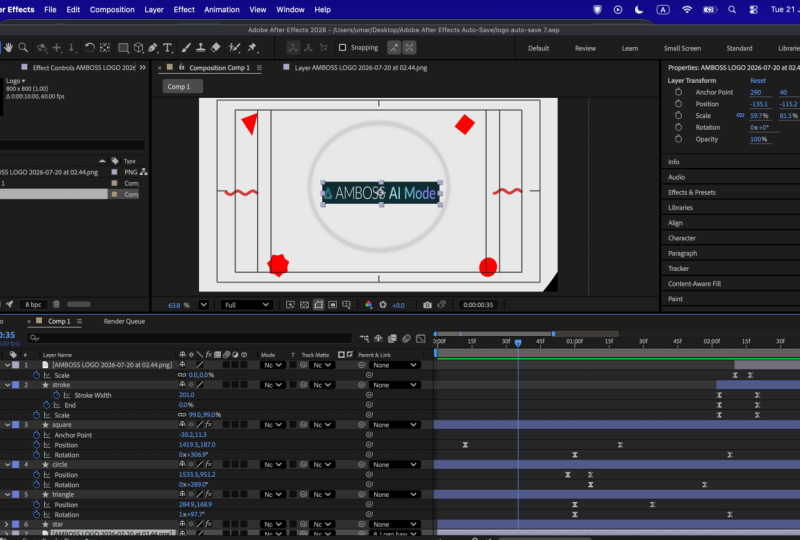Collapse the circle layer properties
The height and width of the screenshot is (540, 800).
pos(7,464)
